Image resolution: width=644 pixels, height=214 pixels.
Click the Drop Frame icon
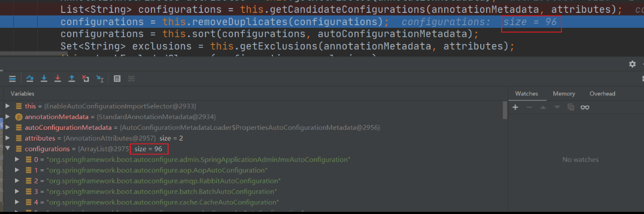pos(85,78)
